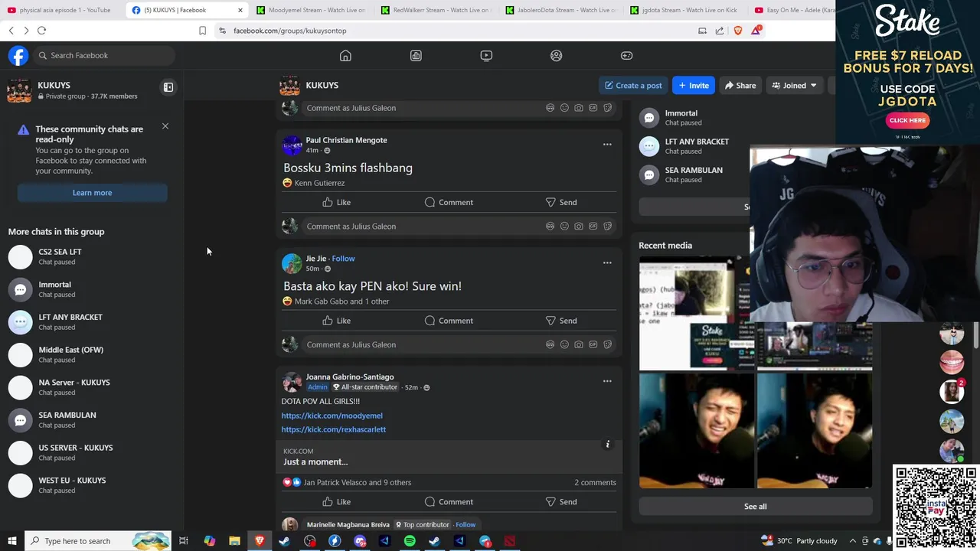Bookmark this page in the browser

pyautogui.click(x=202, y=31)
